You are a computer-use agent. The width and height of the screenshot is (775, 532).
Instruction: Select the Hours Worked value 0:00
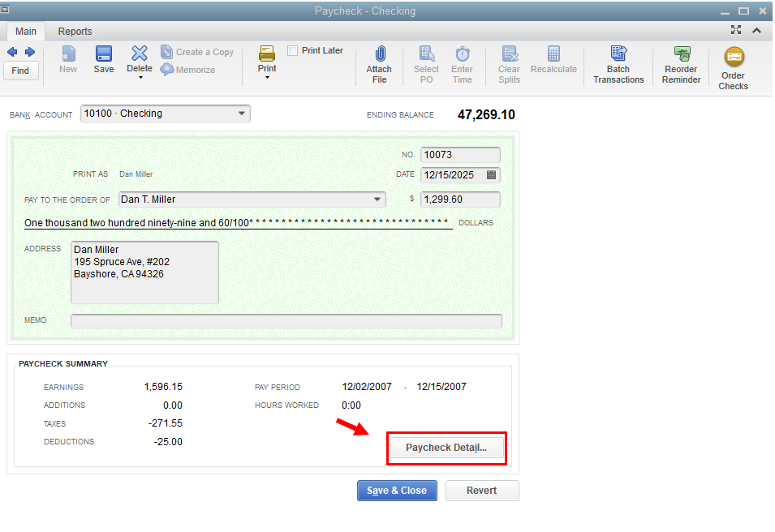point(351,405)
